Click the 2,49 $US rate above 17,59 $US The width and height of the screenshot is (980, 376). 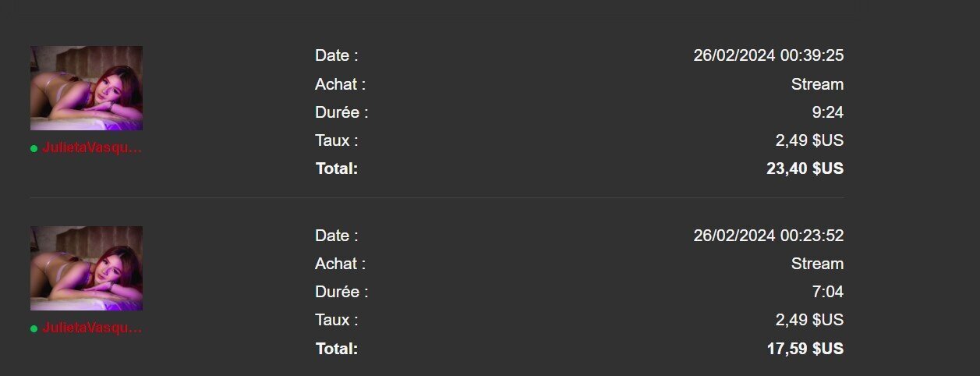point(809,320)
